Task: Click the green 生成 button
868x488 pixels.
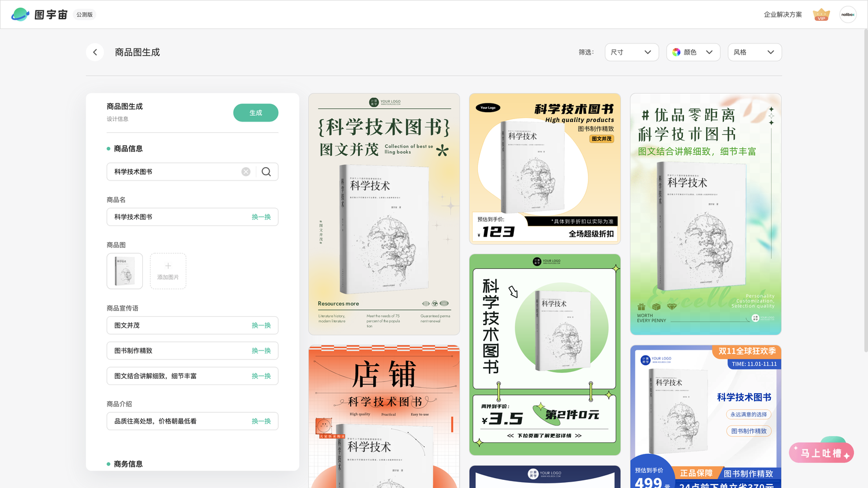Action: 256,113
